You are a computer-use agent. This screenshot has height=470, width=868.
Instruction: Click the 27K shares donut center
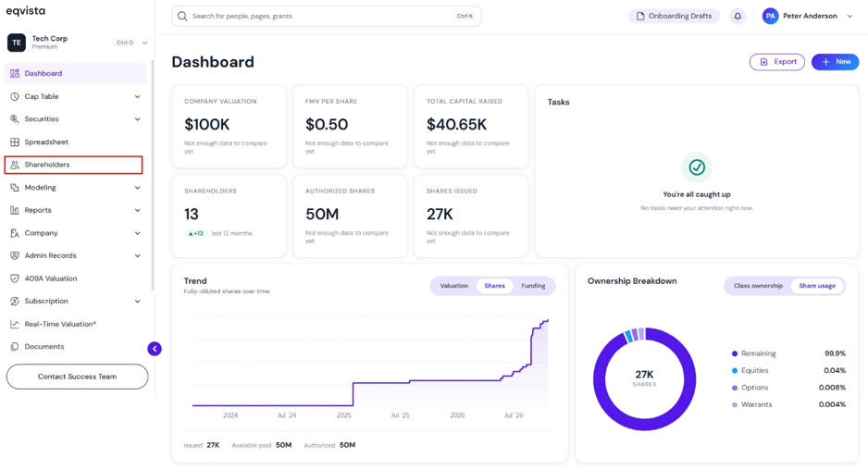644,378
